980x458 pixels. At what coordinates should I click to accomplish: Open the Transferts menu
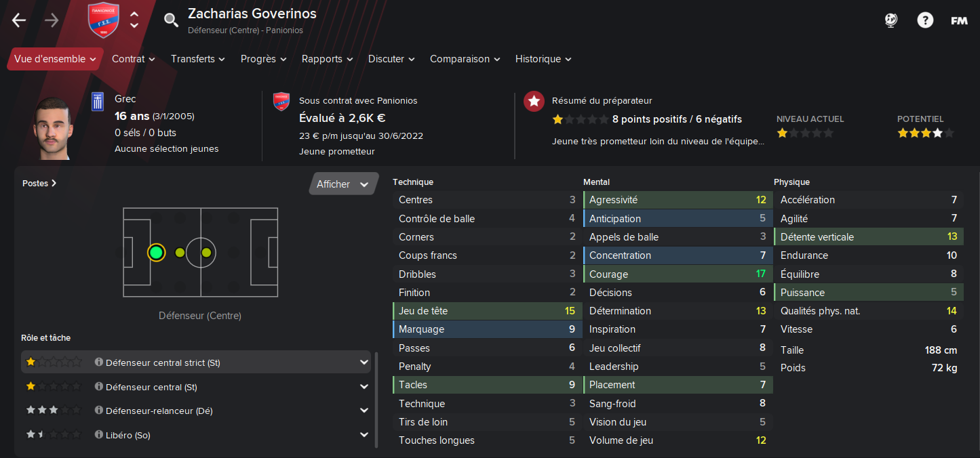pos(197,59)
